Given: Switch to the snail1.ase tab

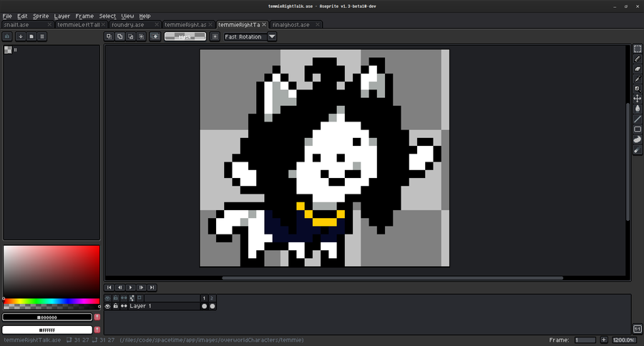Looking at the screenshot, I should 27,24.
